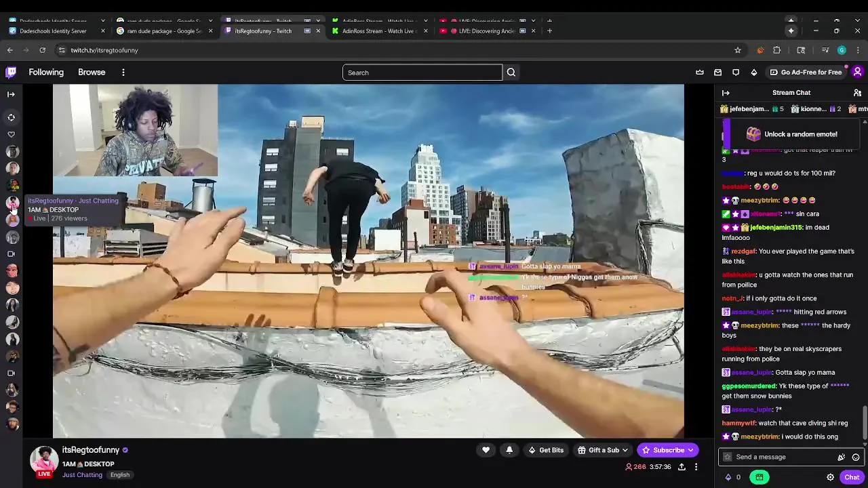Click the sidebar For You refresh icon

[x=11, y=117]
